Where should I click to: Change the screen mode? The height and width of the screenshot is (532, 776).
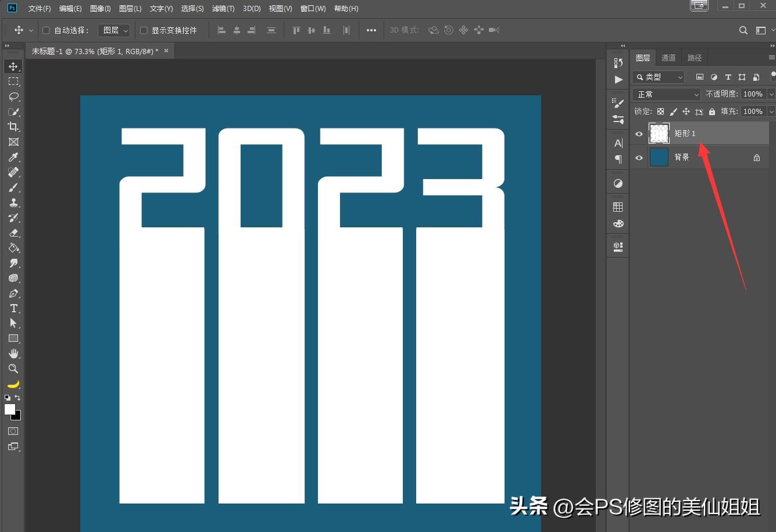(13, 447)
